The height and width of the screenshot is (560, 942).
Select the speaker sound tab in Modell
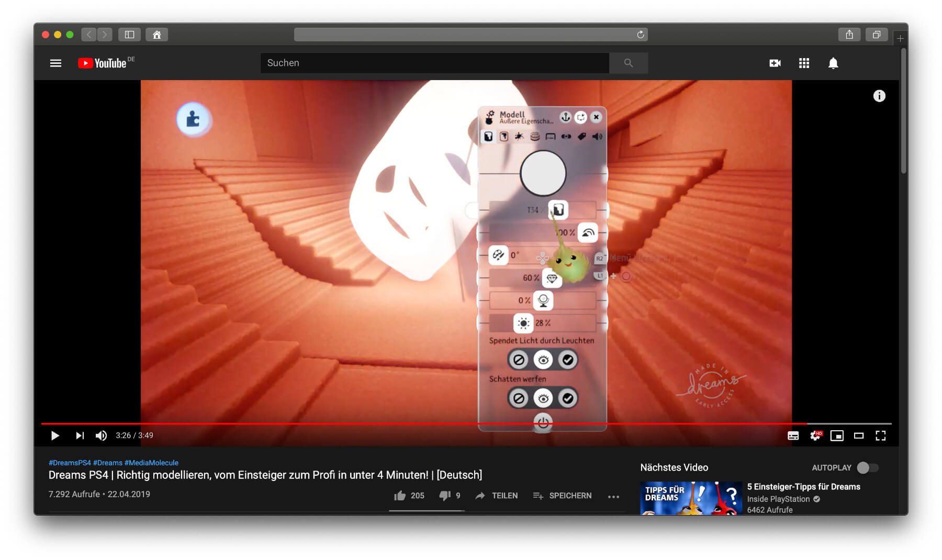[x=597, y=137]
